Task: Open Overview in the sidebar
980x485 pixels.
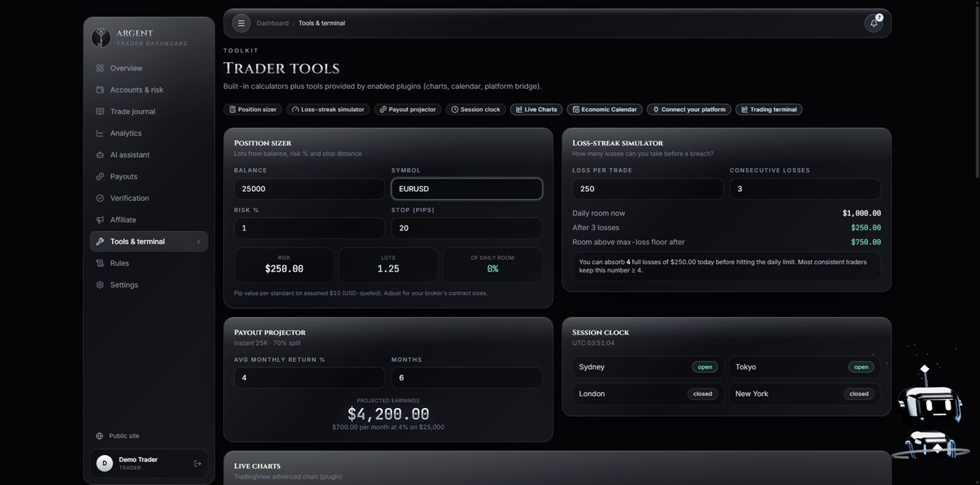Action: [x=149, y=68]
